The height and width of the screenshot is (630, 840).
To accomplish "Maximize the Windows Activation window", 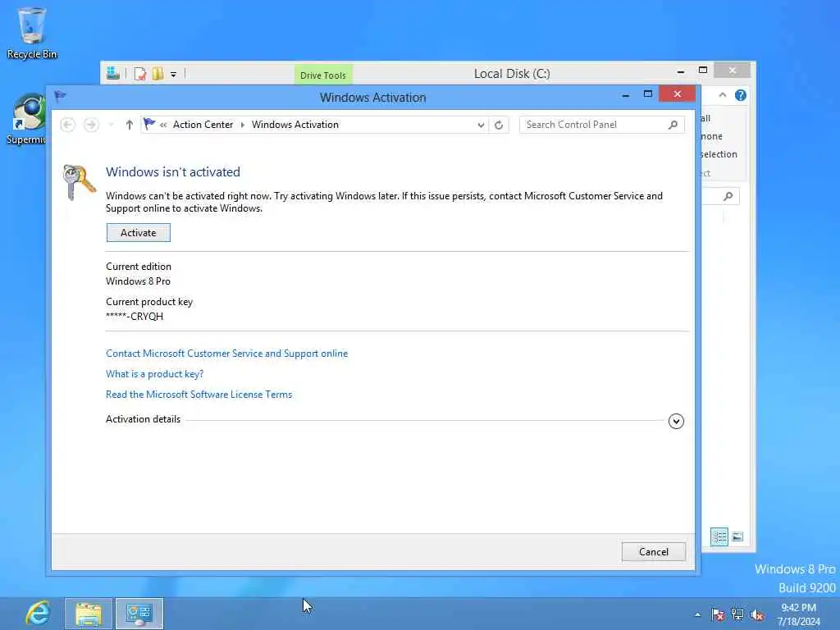I will click(648, 95).
